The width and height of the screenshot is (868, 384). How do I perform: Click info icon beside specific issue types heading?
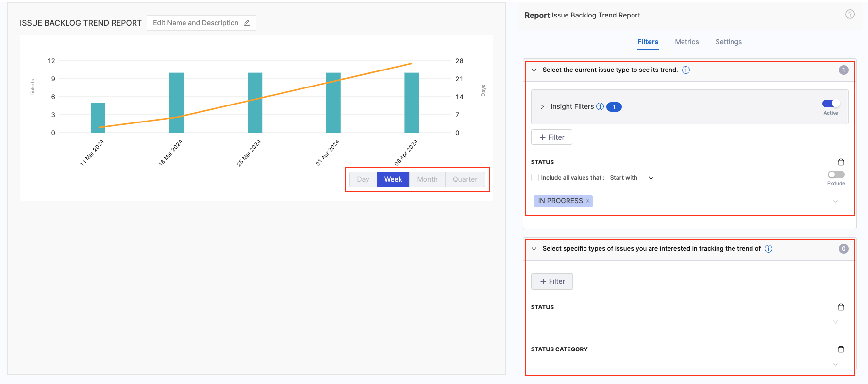tap(768, 249)
